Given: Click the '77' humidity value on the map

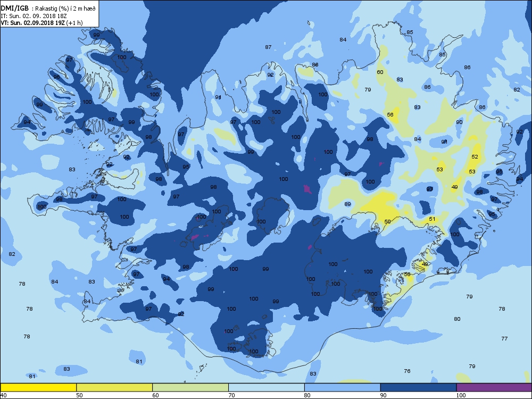Looking at the screenshot, I should point(504,338).
